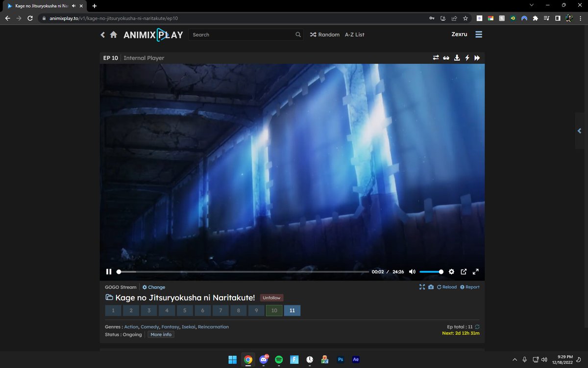Select episode 2

click(x=131, y=311)
